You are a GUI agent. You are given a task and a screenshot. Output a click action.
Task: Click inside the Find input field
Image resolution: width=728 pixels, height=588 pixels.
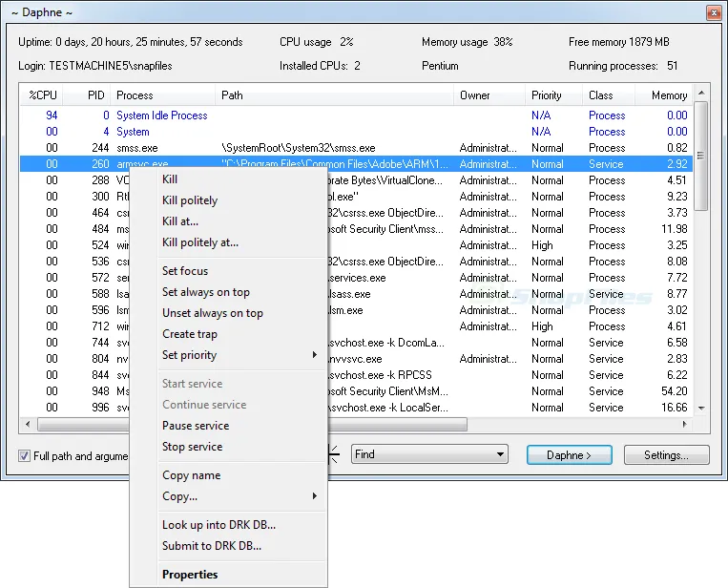coord(422,454)
